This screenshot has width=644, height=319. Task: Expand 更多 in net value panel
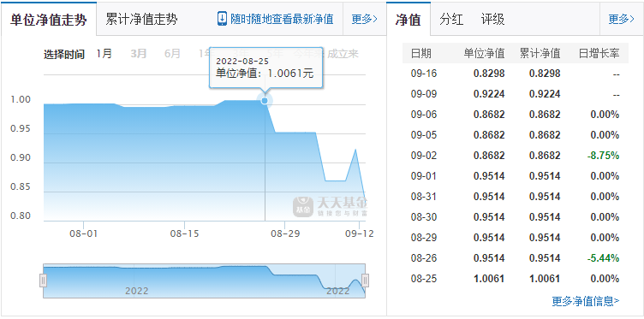(x=621, y=19)
